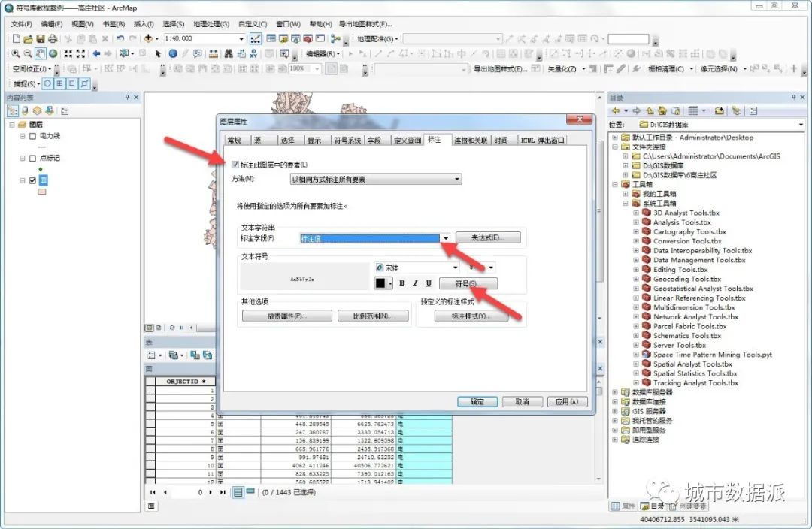The image size is (812, 529).
Task: Switch to the 符号系统 tab
Action: click(x=347, y=141)
